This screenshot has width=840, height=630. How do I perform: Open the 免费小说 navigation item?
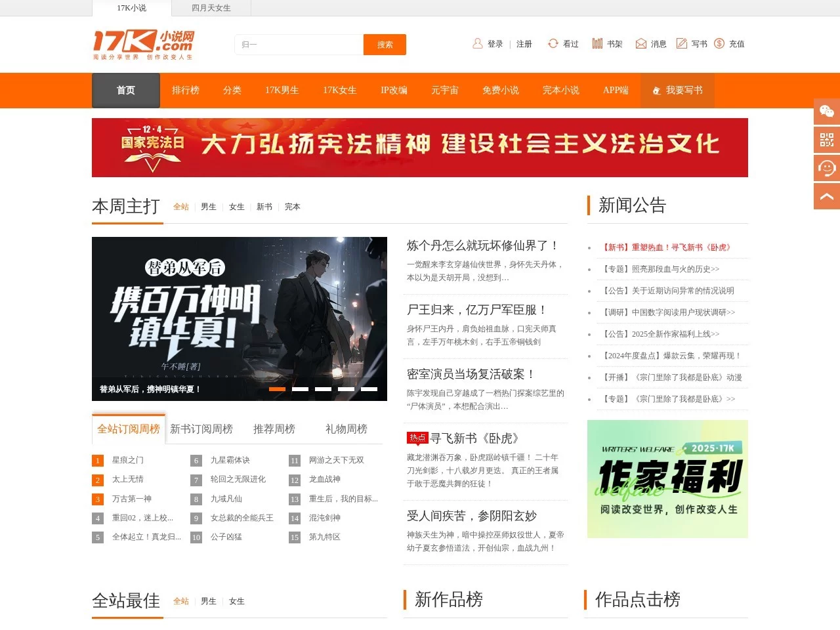click(x=501, y=91)
